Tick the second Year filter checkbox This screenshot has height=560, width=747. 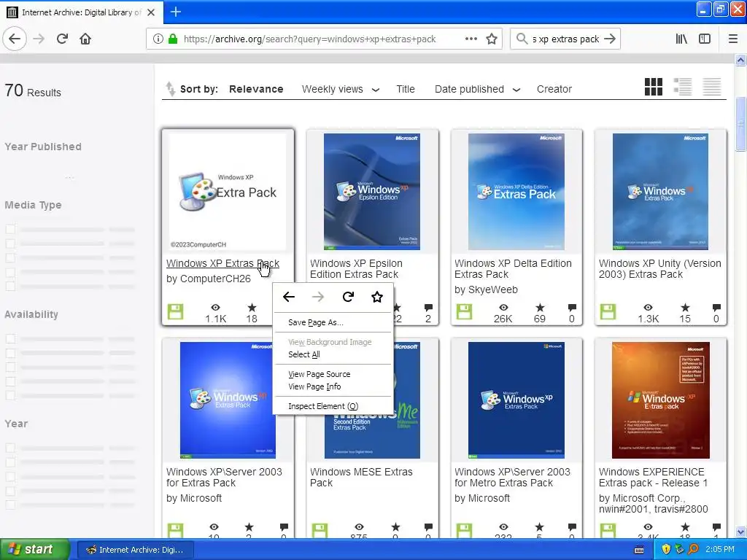(10, 462)
